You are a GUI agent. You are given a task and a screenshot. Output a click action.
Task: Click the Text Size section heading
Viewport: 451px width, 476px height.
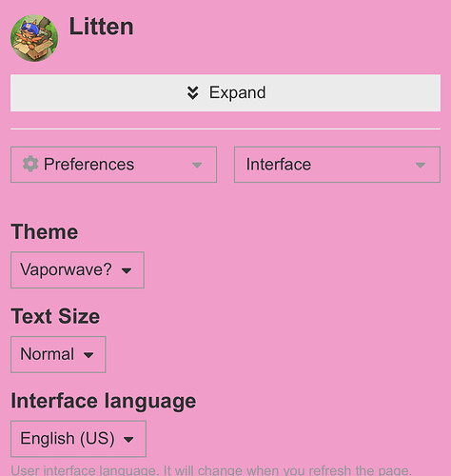click(x=55, y=316)
